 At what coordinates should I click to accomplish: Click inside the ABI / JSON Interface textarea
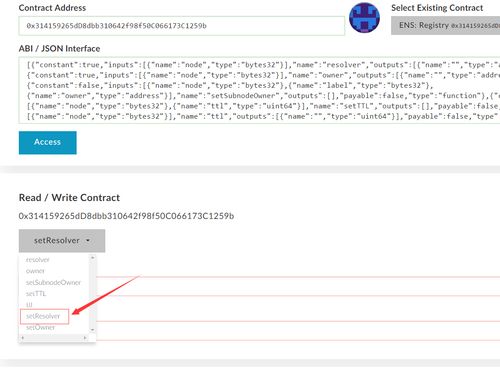click(259, 90)
